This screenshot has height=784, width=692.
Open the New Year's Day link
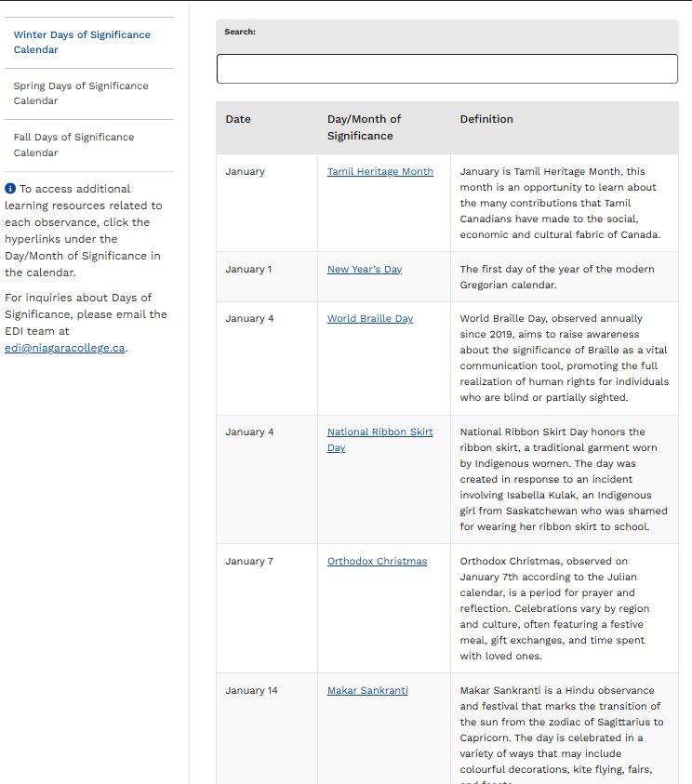(x=365, y=270)
